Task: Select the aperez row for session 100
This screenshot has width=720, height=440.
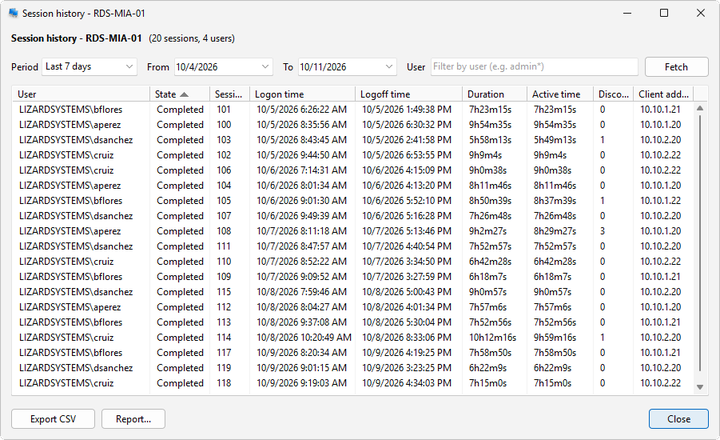Action: [353, 124]
